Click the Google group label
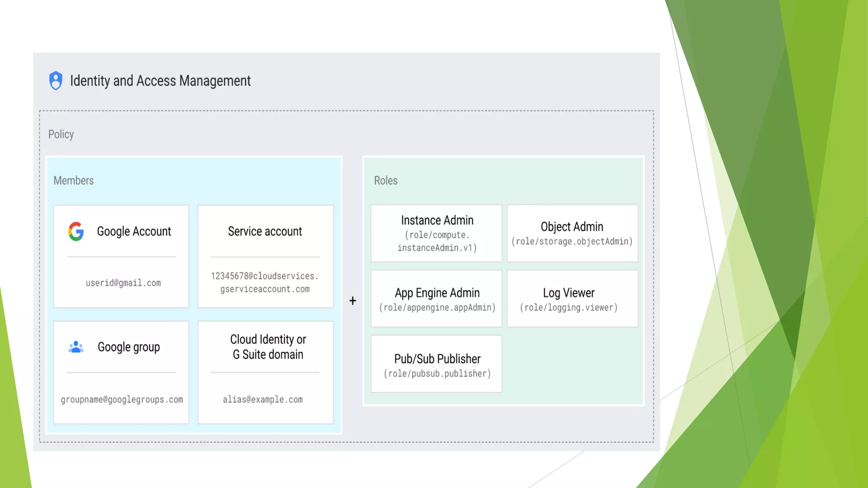868x488 pixels. click(x=129, y=347)
